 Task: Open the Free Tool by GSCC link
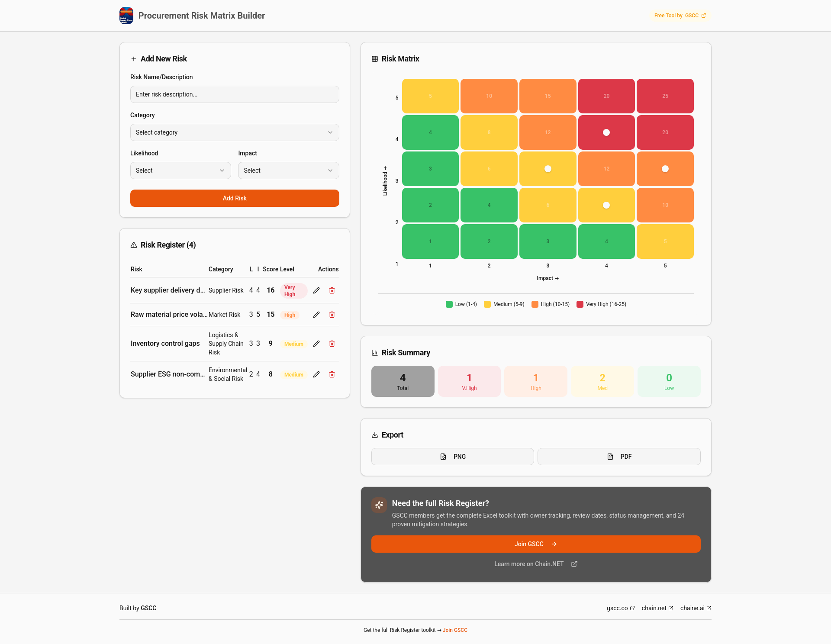point(680,16)
